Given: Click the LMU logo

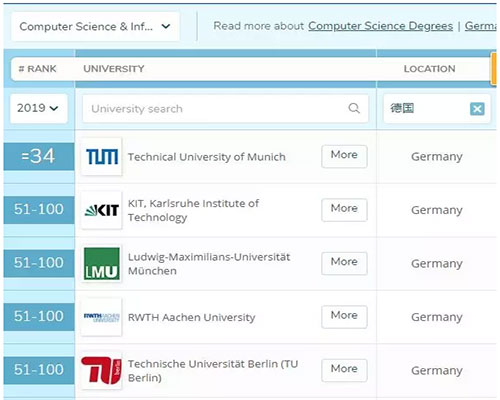Looking at the screenshot, I should click(102, 263).
